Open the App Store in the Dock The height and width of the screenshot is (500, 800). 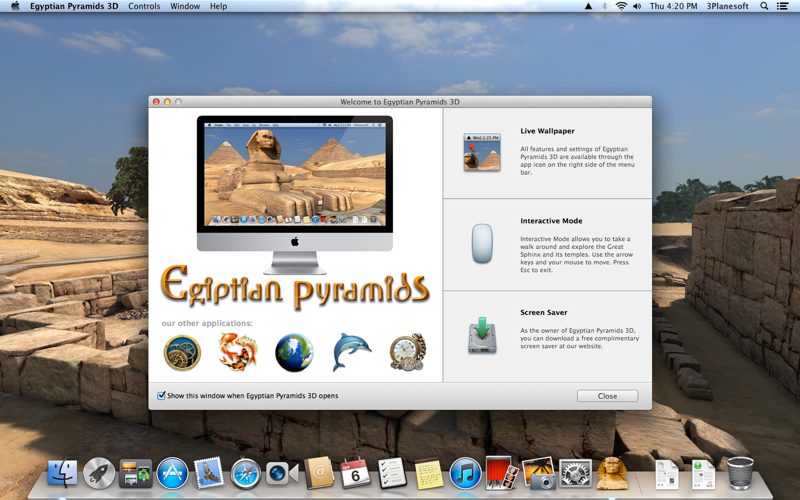172,473
